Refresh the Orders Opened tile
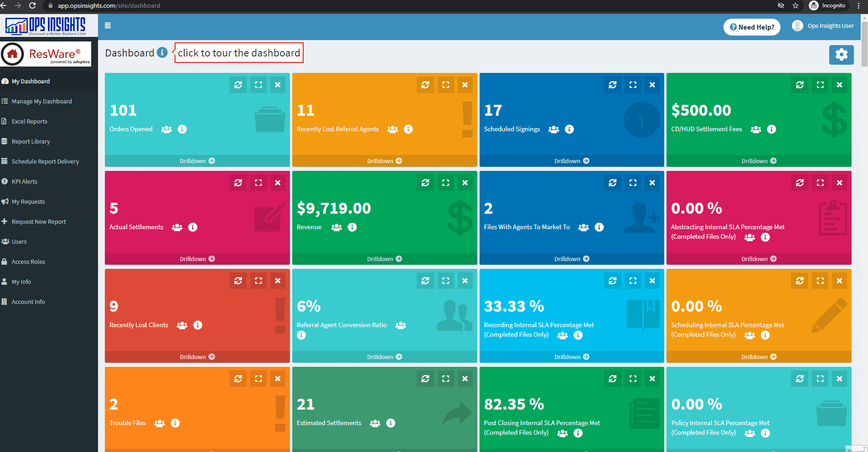The width and height of the screenshot is (868, 452). coord(238,84)
